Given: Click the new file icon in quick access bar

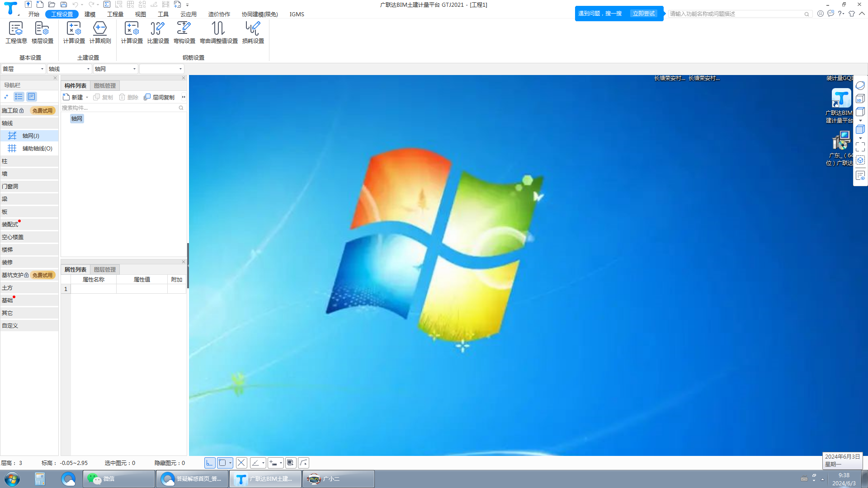Looking at the screenshot, I should [x=40, y=5].
